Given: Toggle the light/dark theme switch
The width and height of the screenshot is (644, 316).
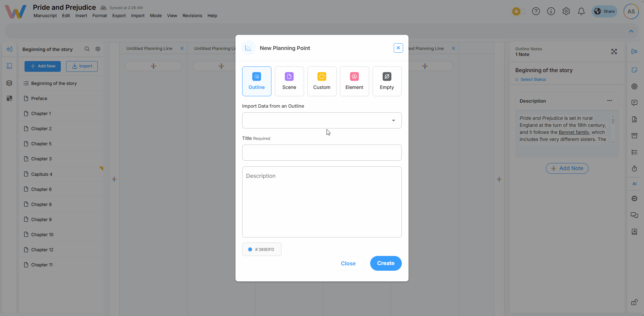Looking at the screenshot, I should (519, 11).
